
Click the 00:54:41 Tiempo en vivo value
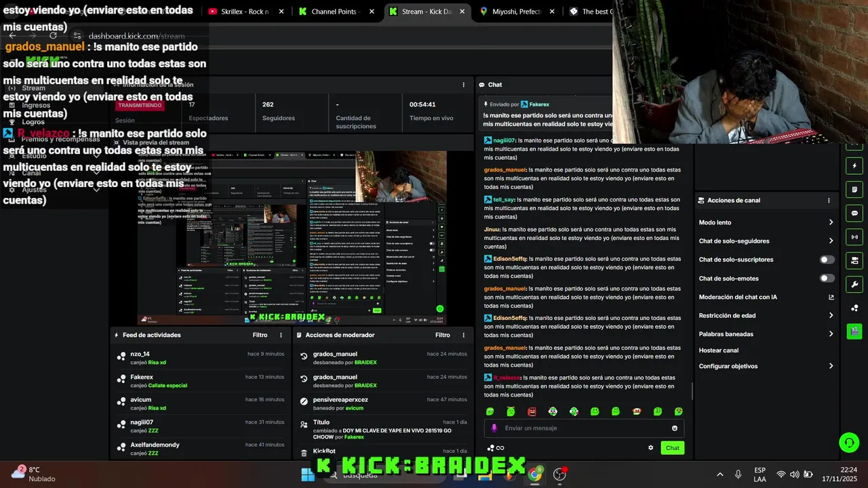tap(422, 104)
